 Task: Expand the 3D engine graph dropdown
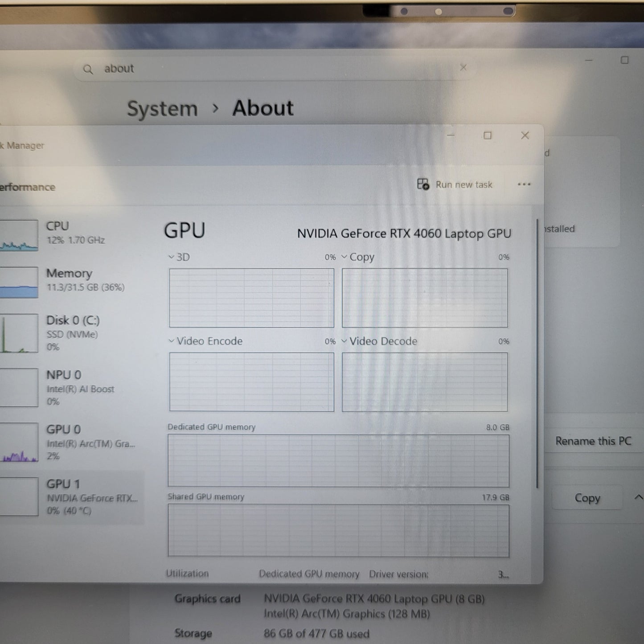pos(171,257)
